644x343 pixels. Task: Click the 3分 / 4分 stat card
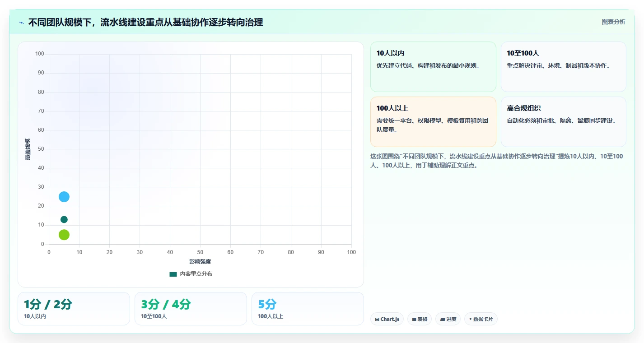pyautogui.click(x=191, y=309)
